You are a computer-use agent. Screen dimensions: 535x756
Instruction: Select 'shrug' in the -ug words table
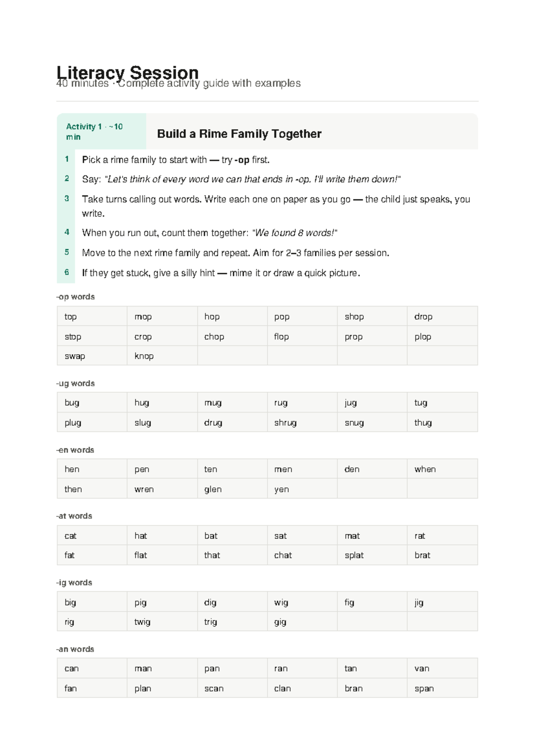click(x=285, y=423)
